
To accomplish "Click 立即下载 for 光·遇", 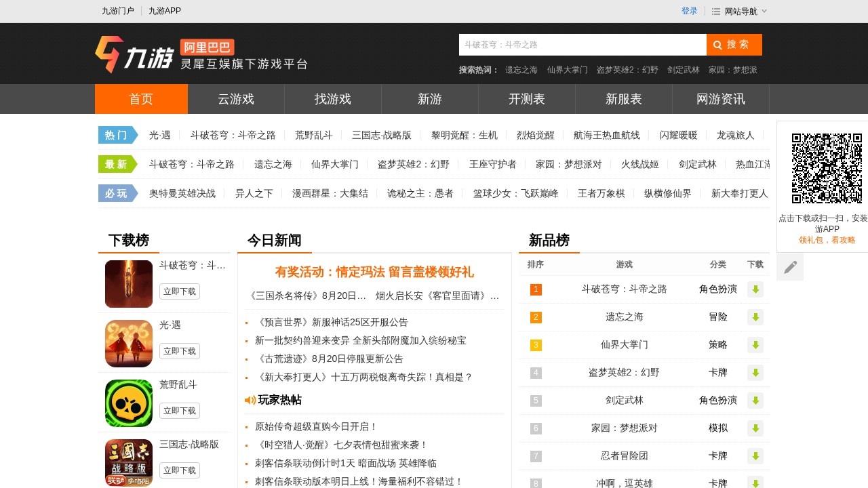I will pos(180,351).
